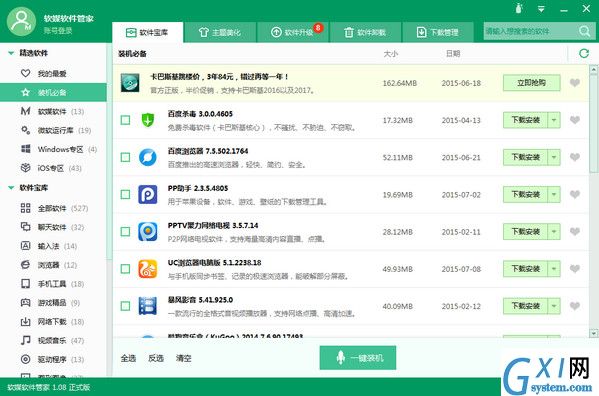Collapse the 精选软件 section

[x=11, y=53]
